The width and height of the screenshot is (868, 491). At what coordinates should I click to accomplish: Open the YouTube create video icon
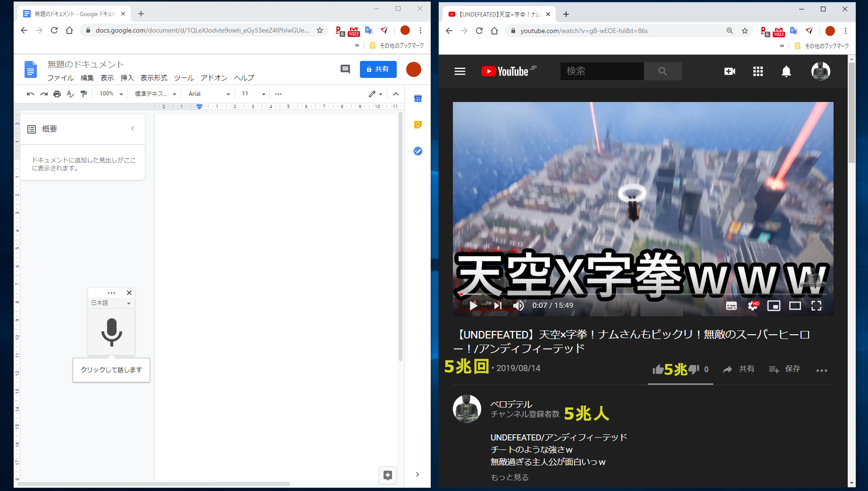coord(730,71)
